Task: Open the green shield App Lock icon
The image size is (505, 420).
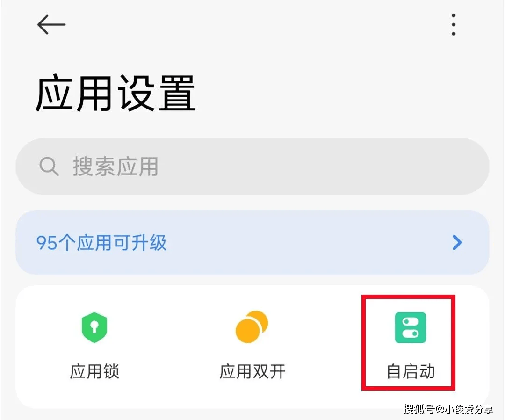Action: (94, 327)
